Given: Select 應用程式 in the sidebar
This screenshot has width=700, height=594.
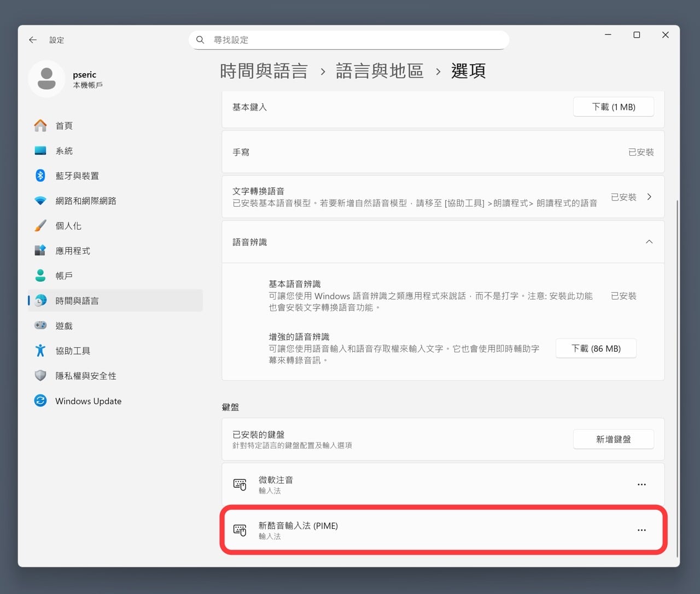Looking at the screenshot, I should click(x=115, y=251).
